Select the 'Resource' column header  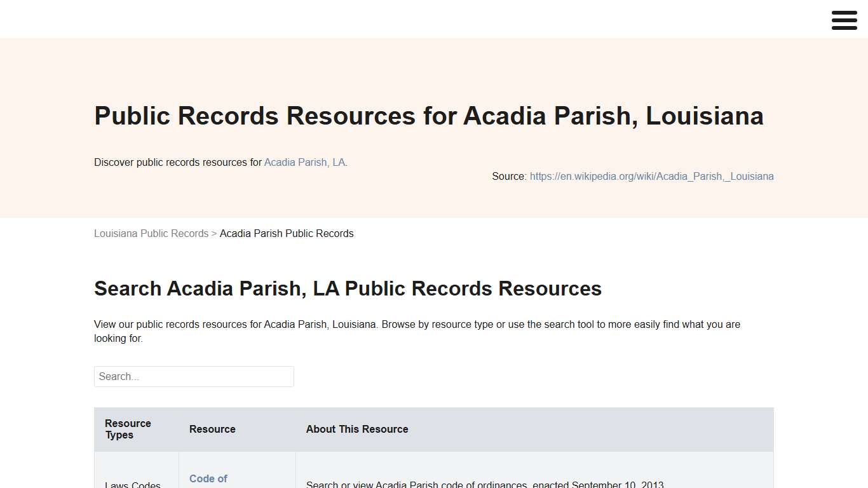pyautogui.click(x=212, y=429)
